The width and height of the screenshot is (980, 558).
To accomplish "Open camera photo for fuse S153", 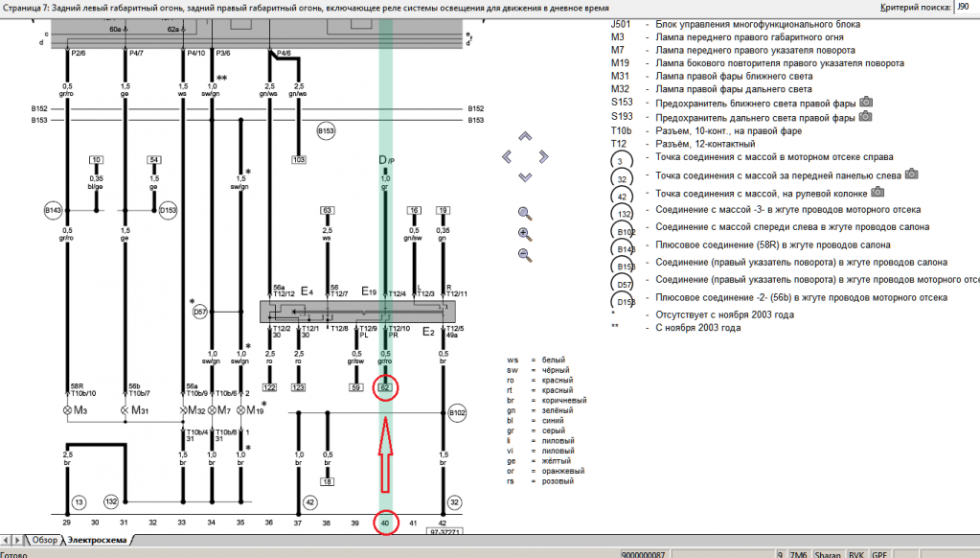I will tap(866, 102).
